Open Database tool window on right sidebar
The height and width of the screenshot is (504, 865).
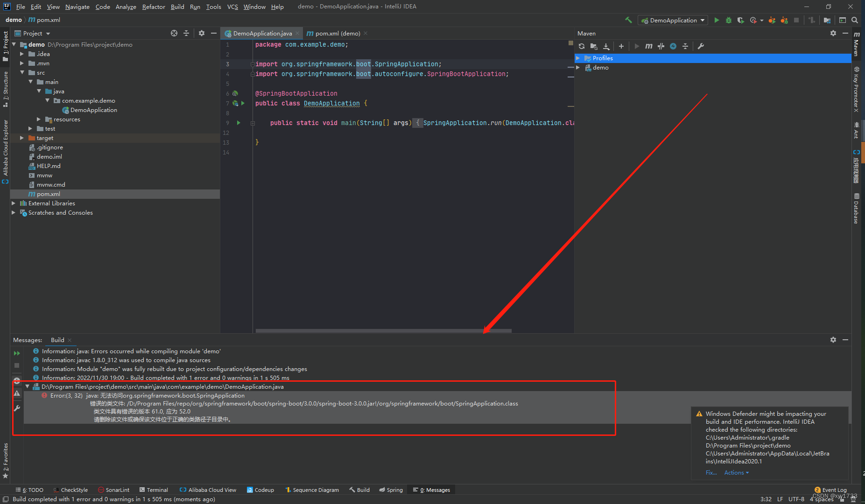[856, 209]
